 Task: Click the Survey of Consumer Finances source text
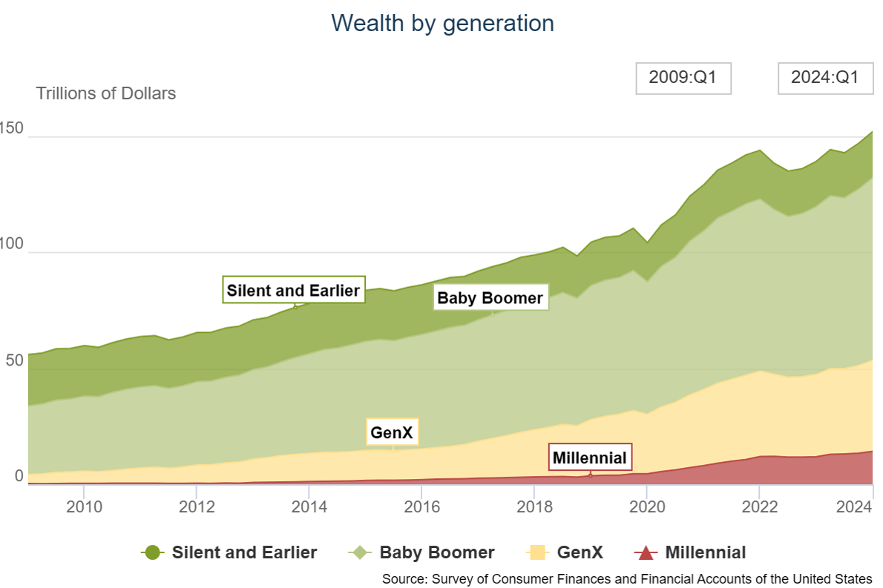627,578
